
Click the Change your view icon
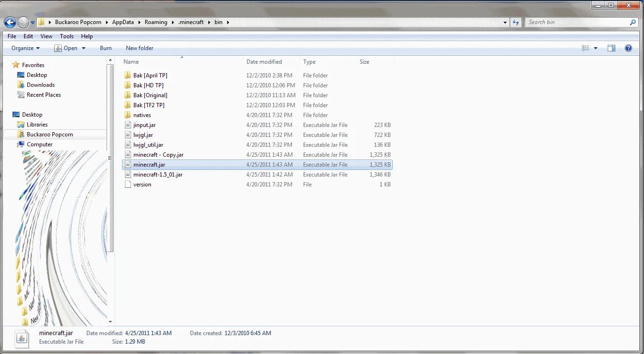click(586, 48)
